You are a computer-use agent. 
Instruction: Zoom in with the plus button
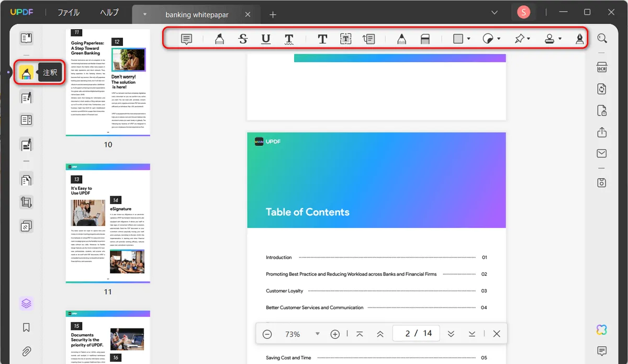coord(335,334)
